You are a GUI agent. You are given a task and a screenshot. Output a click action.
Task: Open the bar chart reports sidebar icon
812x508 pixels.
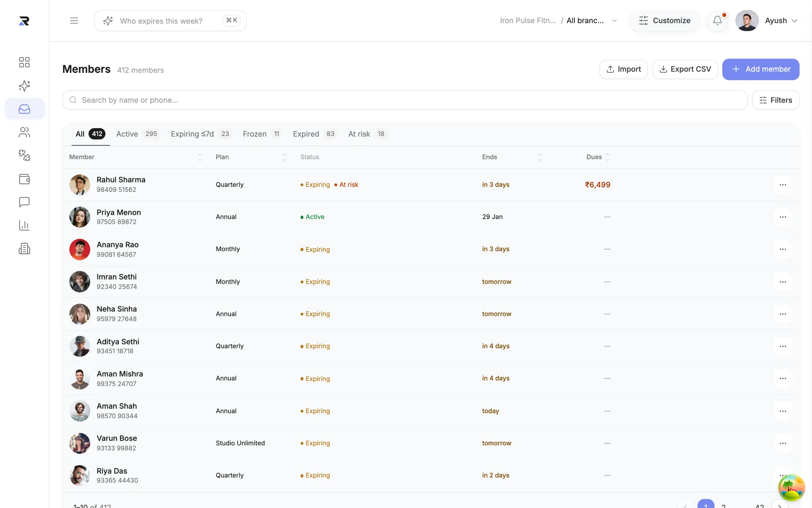(x=24, y=225)
